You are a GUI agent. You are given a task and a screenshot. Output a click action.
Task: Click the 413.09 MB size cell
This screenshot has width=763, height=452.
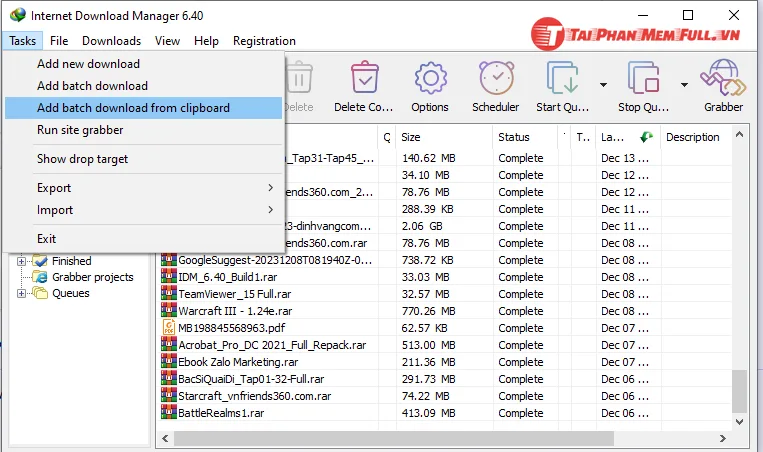(x=428, y=413)
